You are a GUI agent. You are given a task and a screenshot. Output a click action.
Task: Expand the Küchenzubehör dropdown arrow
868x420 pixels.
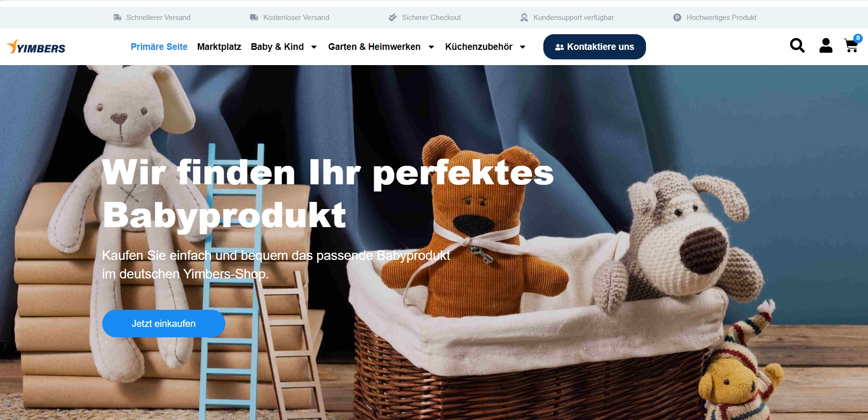point(522,47)
